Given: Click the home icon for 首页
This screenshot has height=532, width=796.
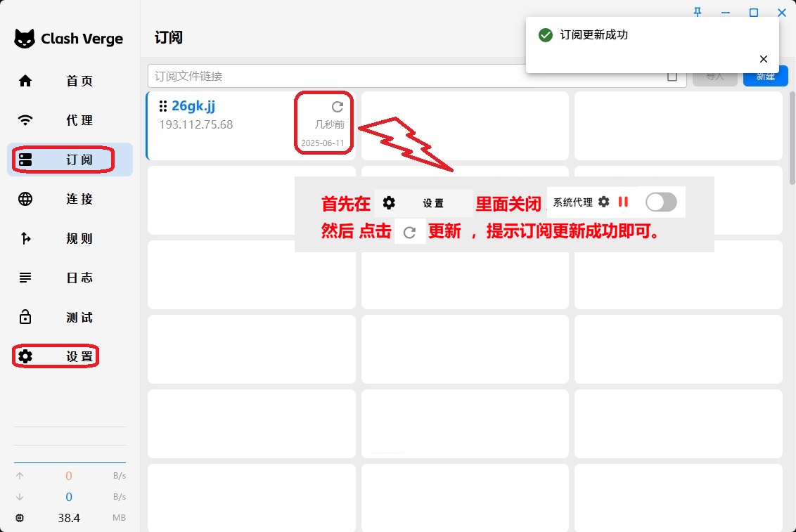Looking at the screenshot, I should [25, 81].
